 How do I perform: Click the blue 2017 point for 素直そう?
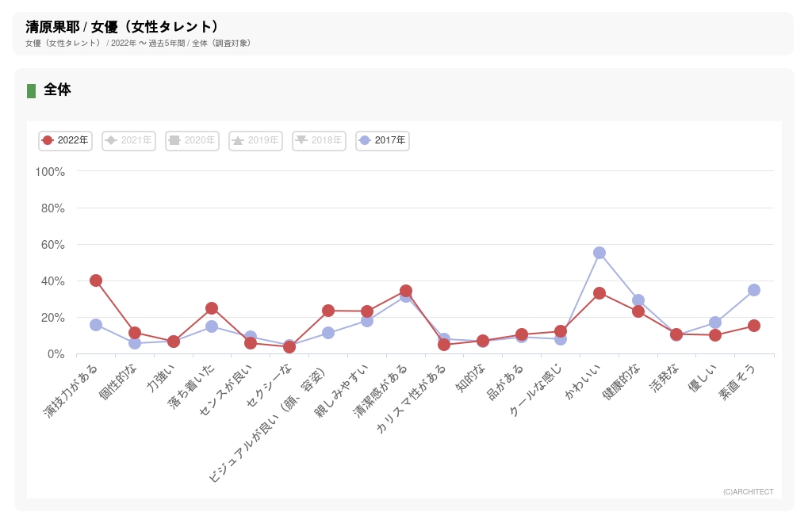coord(754,290)
